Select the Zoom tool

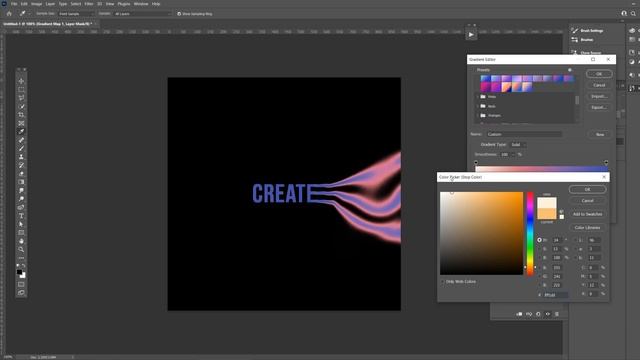21,249
